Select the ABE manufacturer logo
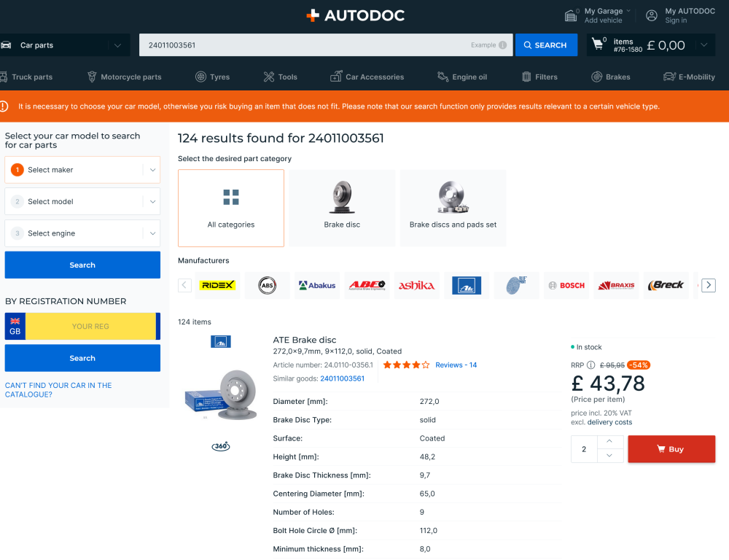This screenshot has width=729, height=560. [x=367, y=285]
